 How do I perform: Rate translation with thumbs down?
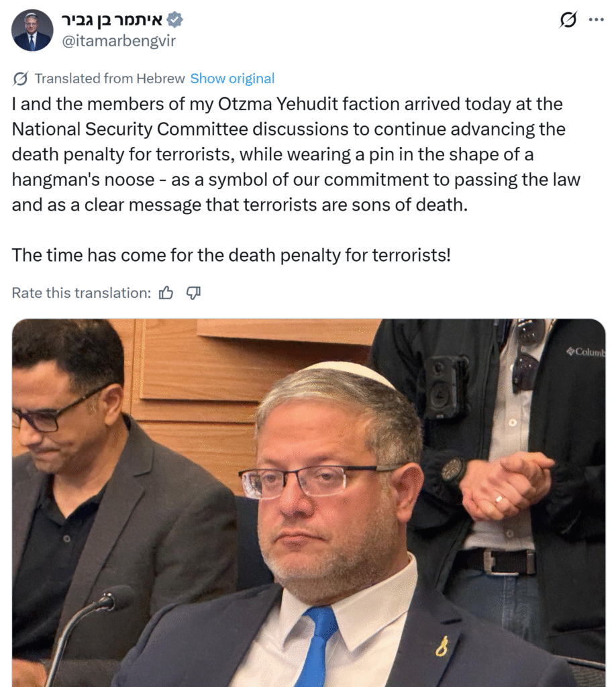click(x=193, y=293)
